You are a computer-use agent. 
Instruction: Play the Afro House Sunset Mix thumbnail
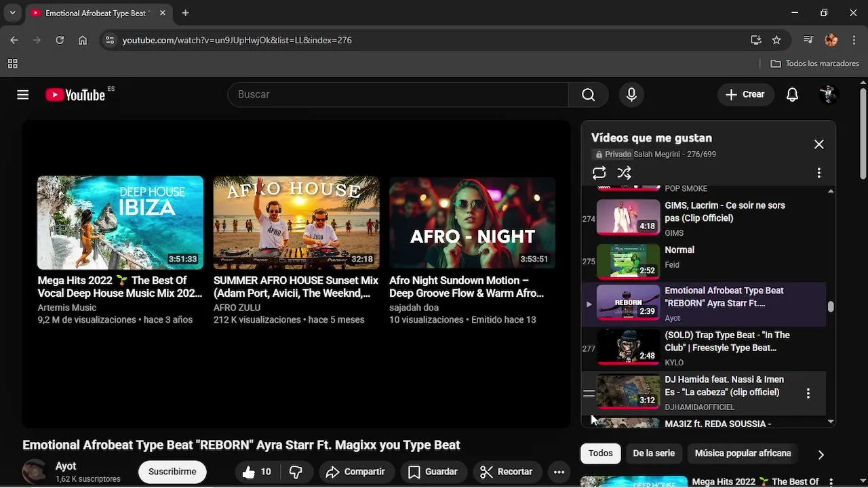(296, 222)
